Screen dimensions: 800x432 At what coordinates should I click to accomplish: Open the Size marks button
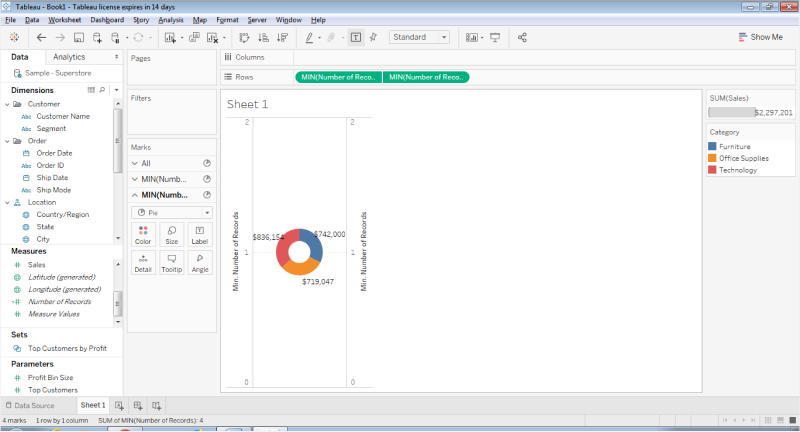point(172,235)
